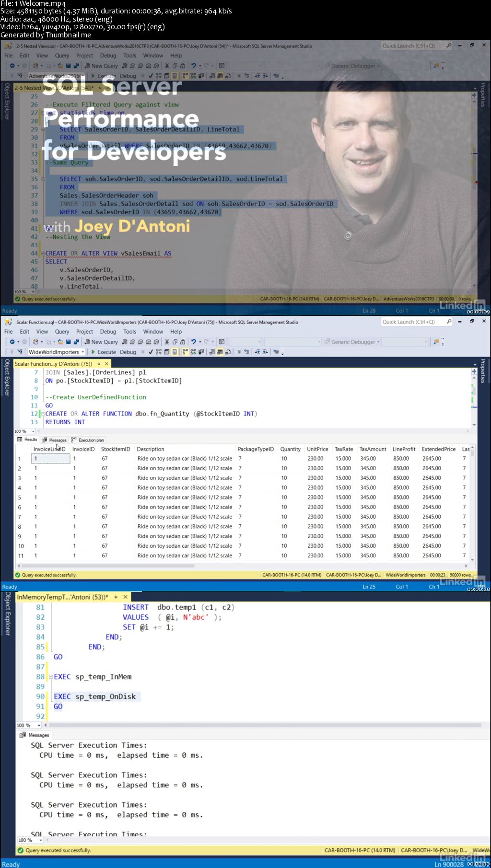Toggle Results to Text in Scalar Functions window

point(212,352)
